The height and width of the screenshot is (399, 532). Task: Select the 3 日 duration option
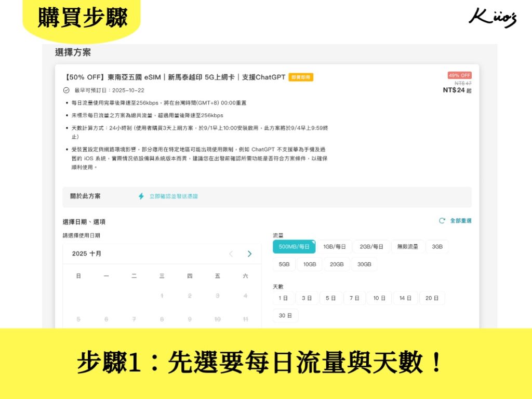point(307,298)
